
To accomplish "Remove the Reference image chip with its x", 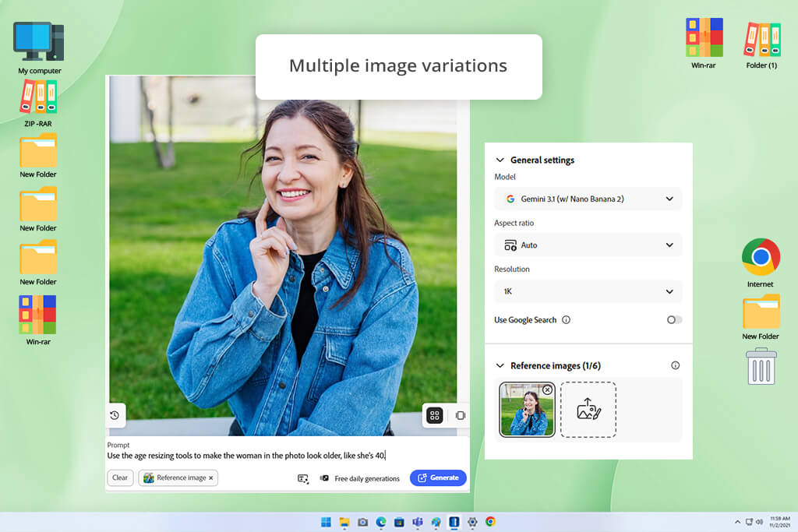I will (x=210, y=478).
